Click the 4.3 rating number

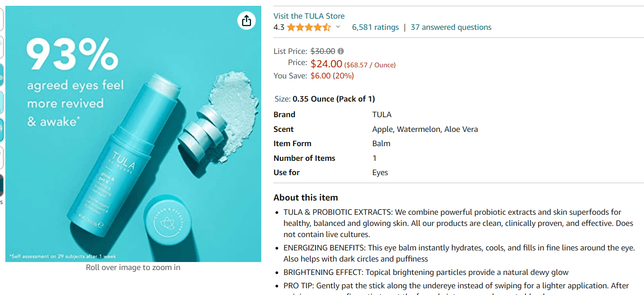279,27
